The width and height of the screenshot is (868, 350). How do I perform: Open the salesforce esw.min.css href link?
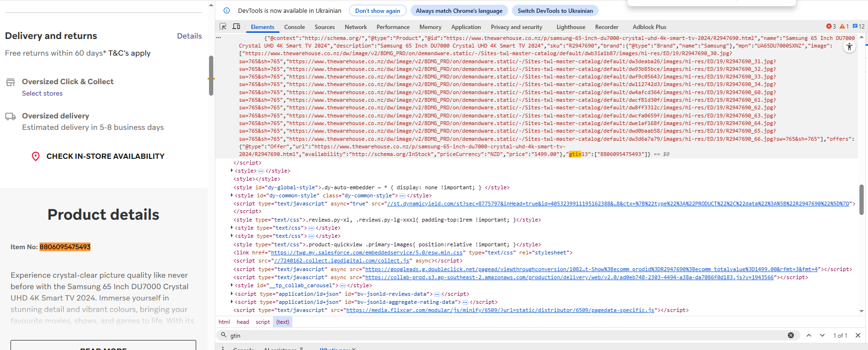(x=367, y=253)
